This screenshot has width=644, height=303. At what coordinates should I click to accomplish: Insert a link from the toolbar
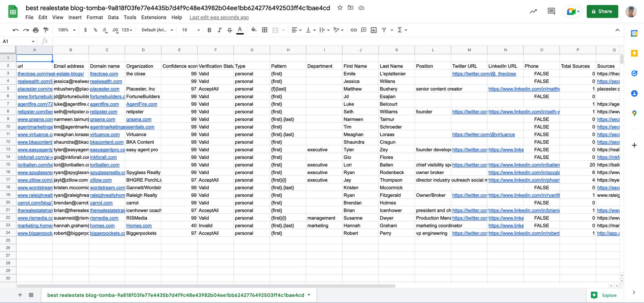(353, 30)
